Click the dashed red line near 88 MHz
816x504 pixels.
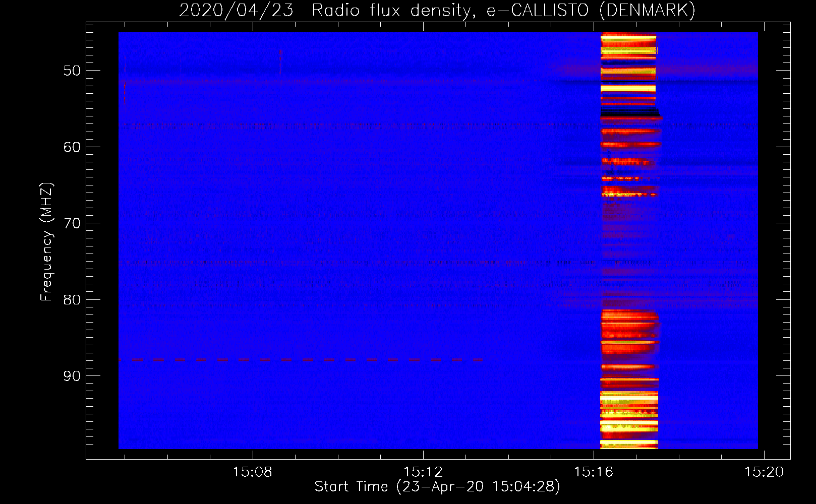pyautogui.click(x=301, y=360)
